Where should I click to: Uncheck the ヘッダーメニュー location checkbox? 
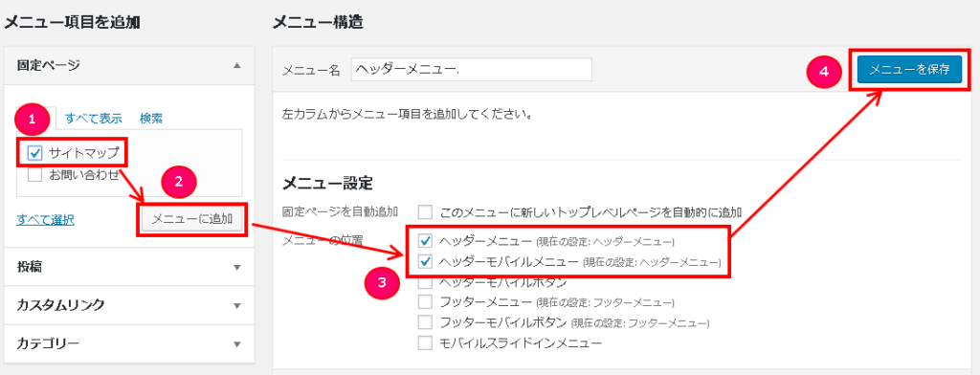tap(425, 241)
